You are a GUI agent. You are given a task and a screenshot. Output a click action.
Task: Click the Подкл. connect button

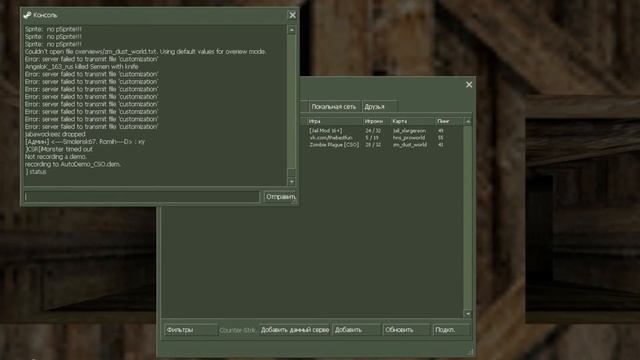pos(451,330)
